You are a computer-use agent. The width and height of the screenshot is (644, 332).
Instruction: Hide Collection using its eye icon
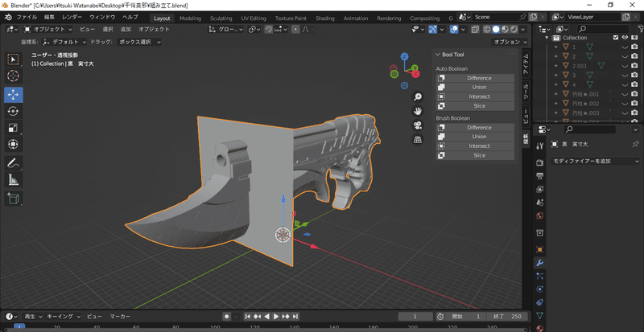coord(625,37)
